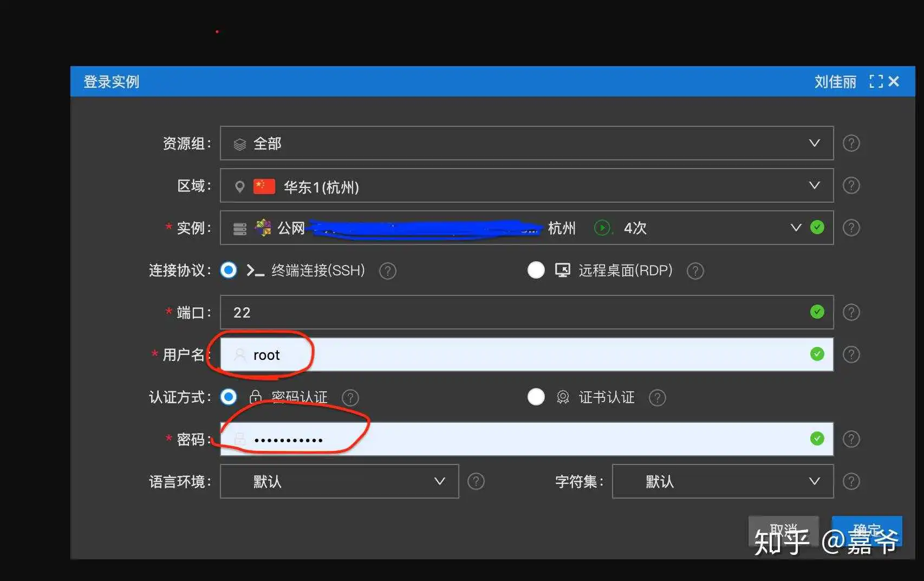Click the confirm button
This screenshot has width=924, height=581.
[x=867, y=531]
